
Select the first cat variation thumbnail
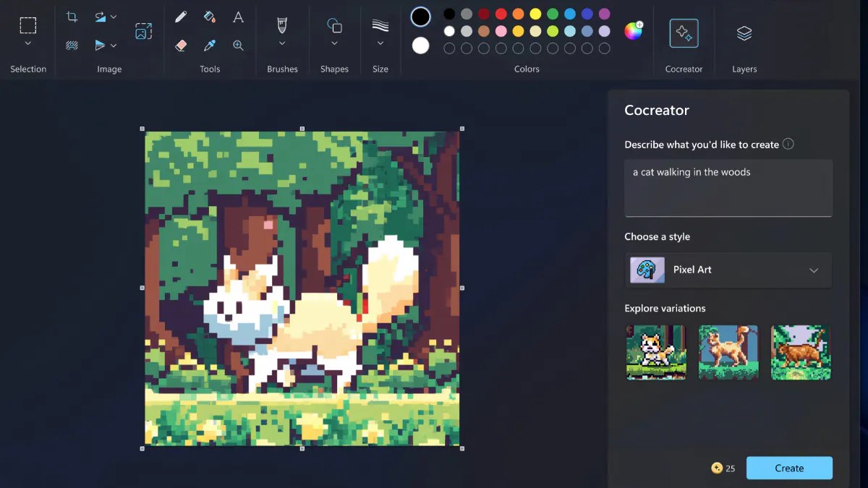coord(655,352)
